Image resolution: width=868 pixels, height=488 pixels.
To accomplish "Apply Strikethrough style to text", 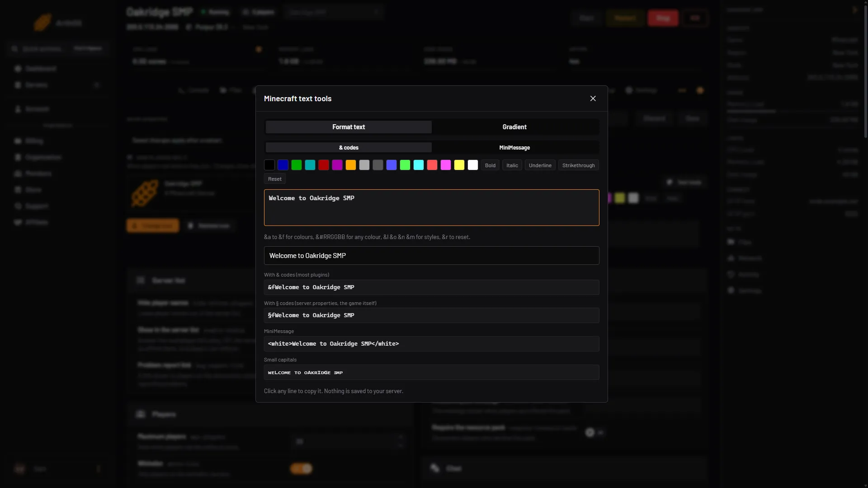I will [579, 165].
